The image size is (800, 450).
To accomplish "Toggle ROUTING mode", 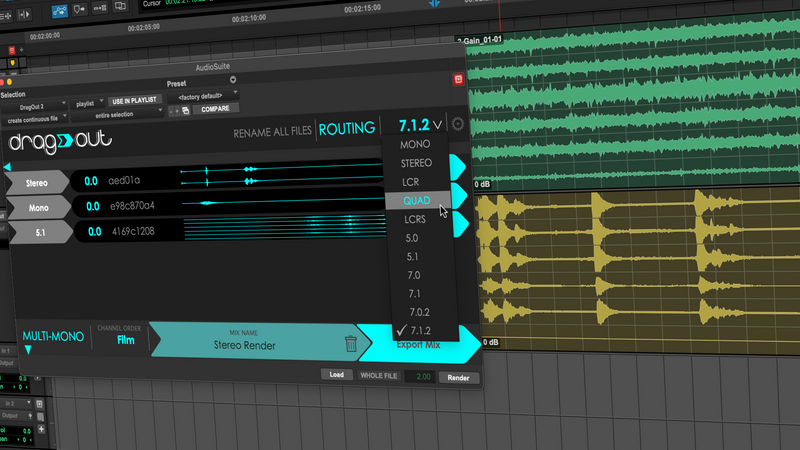I will [347, 129].
